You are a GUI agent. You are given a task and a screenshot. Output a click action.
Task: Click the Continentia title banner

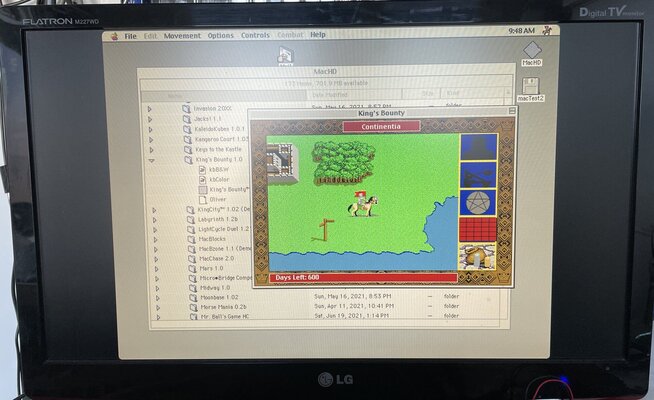(x=381, y=127)
